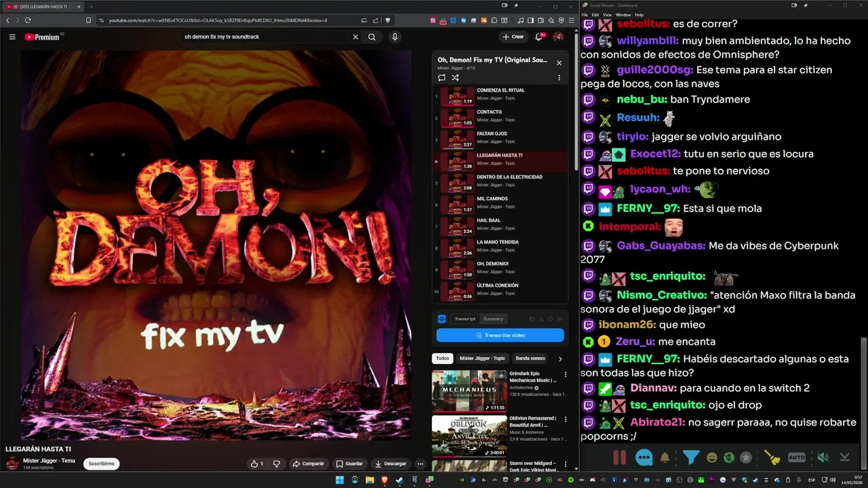The image size is (868, 488).
Task: Click the smiley emoji icon in Social Stream
Action: [x=712, y=458]
